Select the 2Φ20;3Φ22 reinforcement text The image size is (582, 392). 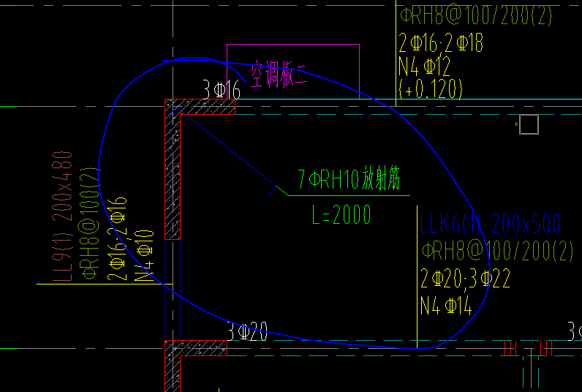point(466,279)
